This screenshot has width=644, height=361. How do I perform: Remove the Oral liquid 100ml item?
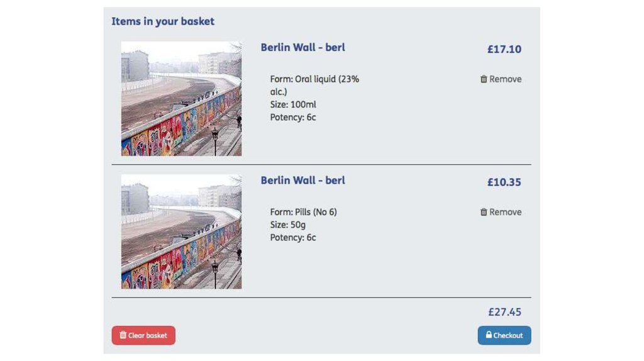(x=501, y=79)
